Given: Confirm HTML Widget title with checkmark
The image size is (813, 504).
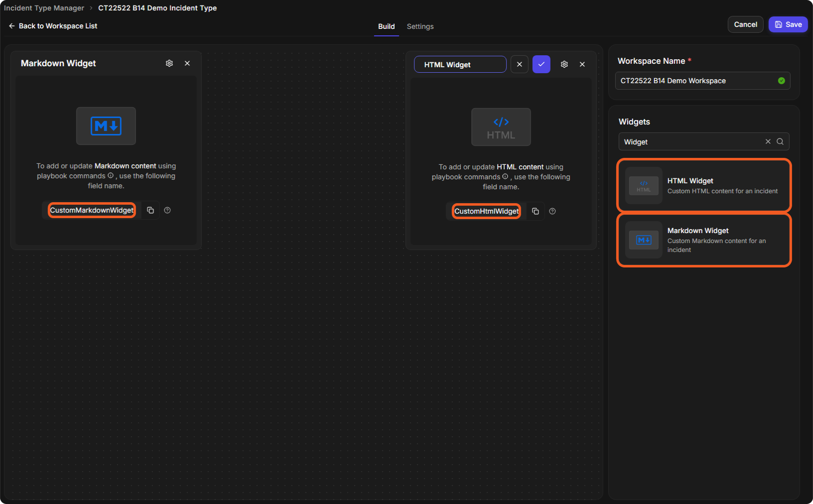Looking at the screenshot, I should [542, 64].
